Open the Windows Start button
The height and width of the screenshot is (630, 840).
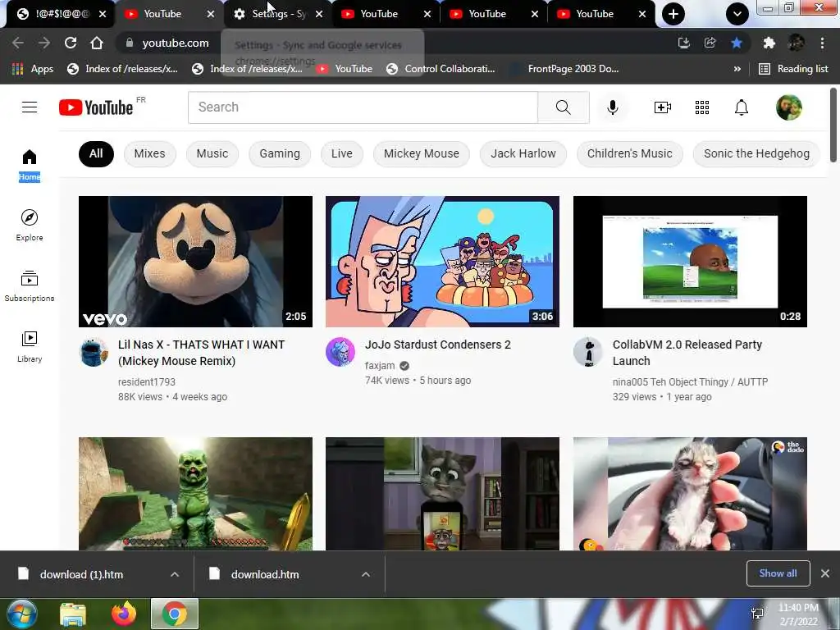point(21,614)
